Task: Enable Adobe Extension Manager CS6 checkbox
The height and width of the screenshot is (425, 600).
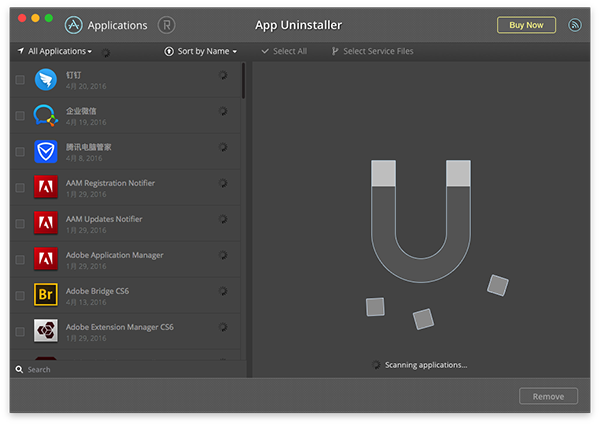Action: click(20, 332)
